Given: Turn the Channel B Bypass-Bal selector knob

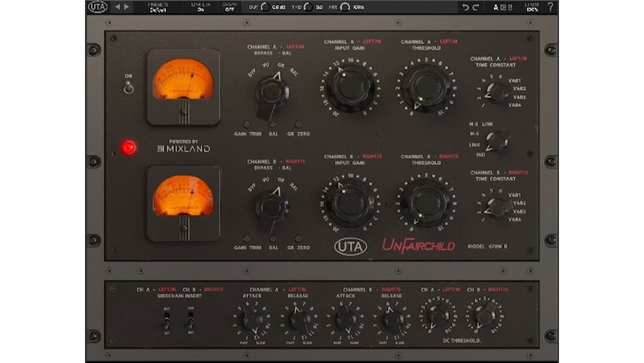Looking at the screenshot, I should 272,206.
